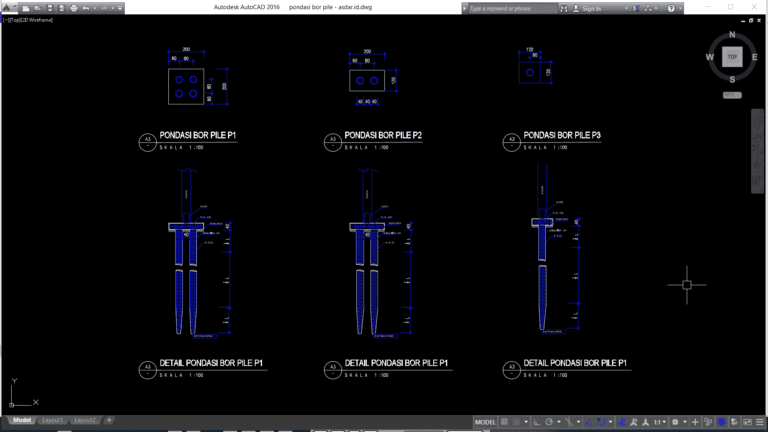768x432 pixels.
Task: Expand the redo history dropdown arrow
Action: click(x=112, y=8)
